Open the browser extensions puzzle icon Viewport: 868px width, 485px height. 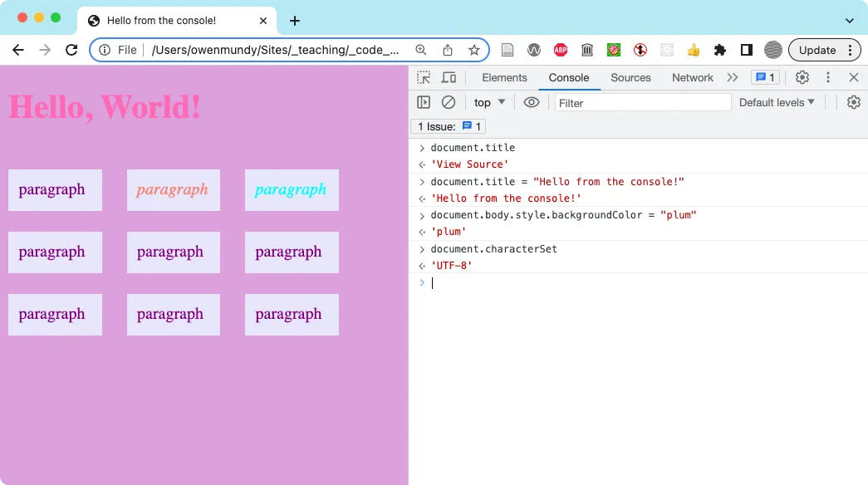pos(720,50)
